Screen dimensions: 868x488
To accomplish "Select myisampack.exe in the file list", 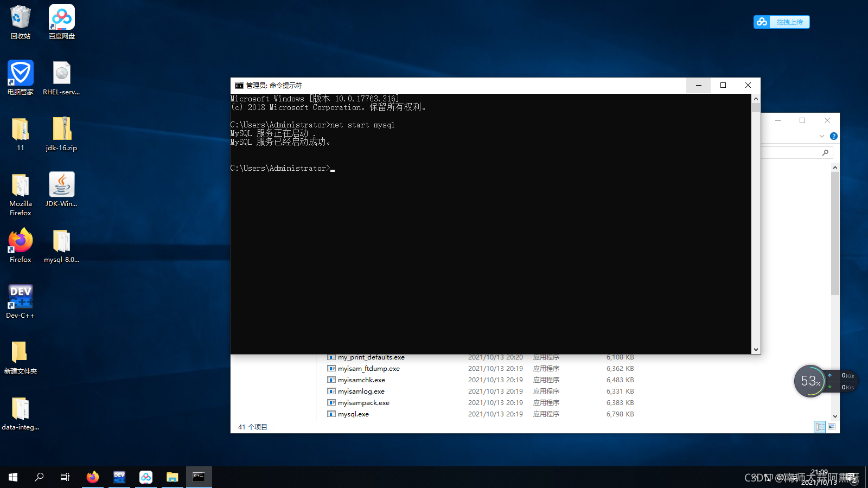I will (363, 403).
